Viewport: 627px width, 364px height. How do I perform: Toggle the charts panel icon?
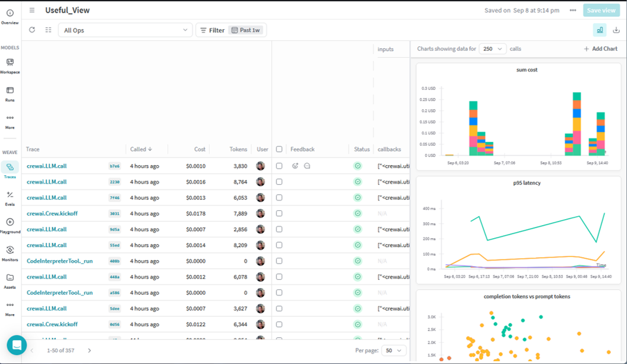[x=600, y=30]
